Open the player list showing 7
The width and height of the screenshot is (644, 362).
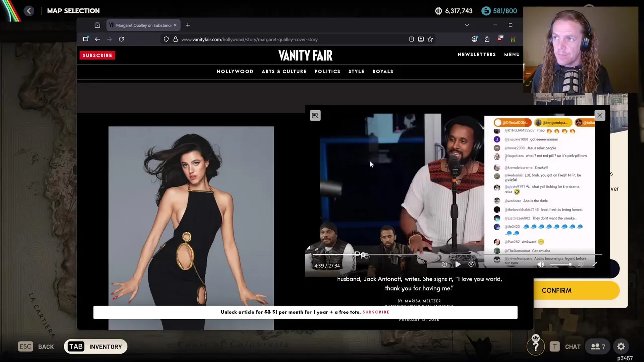(598, 347)
